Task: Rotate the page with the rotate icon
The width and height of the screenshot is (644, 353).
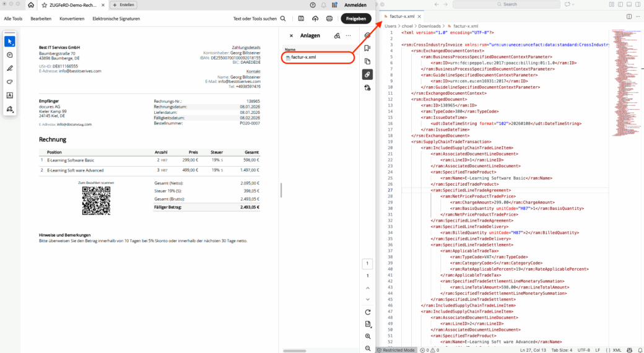Action: pyautogui.click(x=368, y=312)
